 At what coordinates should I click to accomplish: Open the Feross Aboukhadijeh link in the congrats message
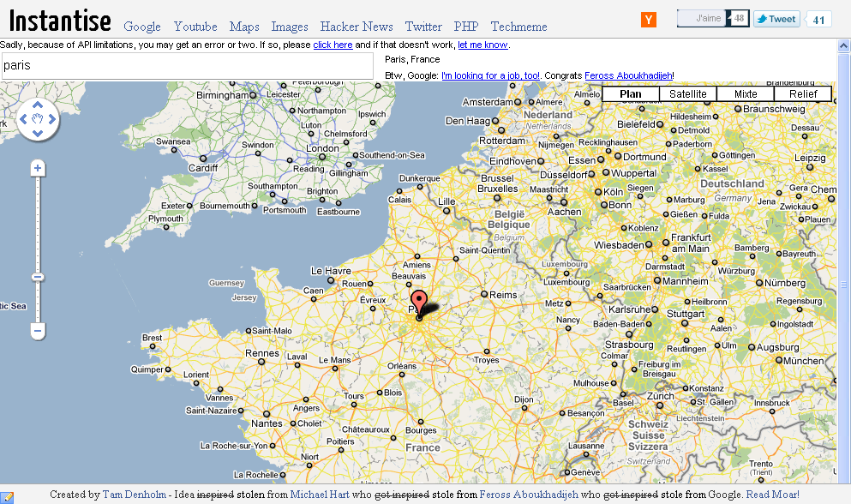click(628, 75)
